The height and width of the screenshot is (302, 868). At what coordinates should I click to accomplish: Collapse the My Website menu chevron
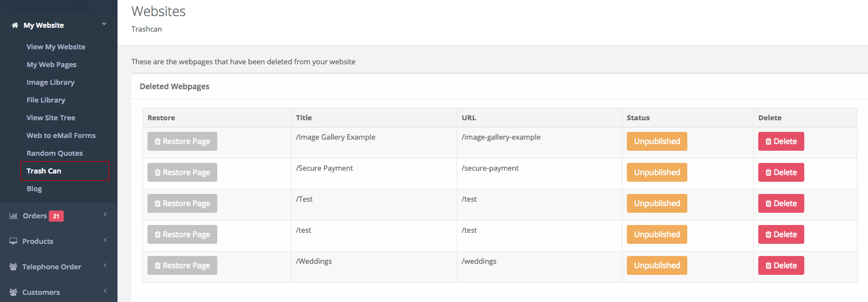(x=104, y=23)
